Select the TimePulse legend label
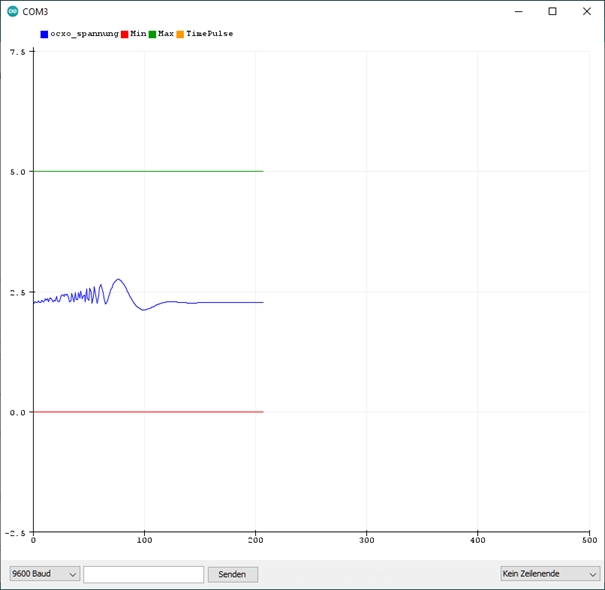 tap(210, 34)
